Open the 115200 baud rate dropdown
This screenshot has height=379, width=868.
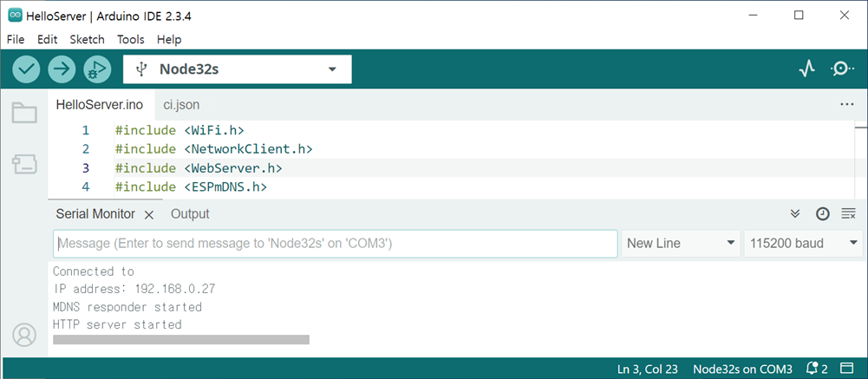pyautogui.click(x=803, y=244)
